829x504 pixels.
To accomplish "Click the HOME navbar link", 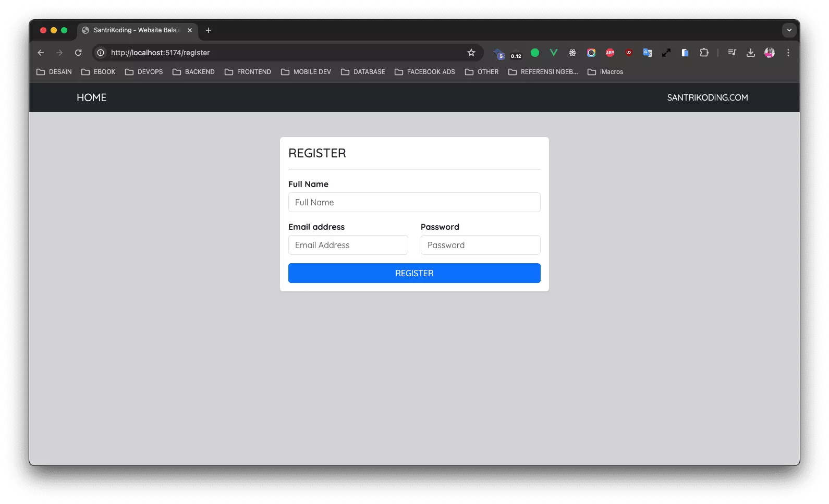I will click(92, 97).
